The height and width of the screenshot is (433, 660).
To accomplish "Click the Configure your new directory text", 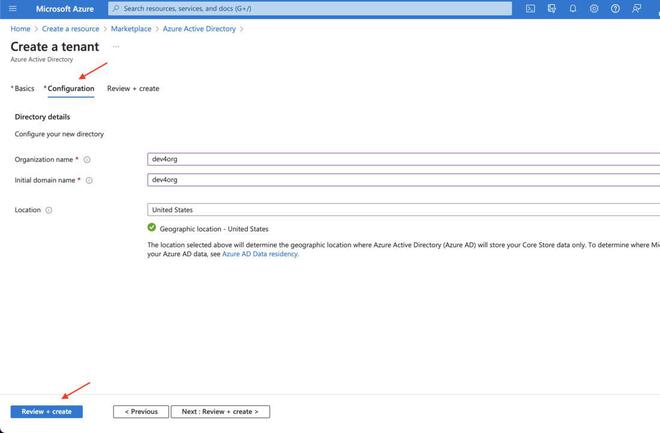I will [x=59, y=134].
